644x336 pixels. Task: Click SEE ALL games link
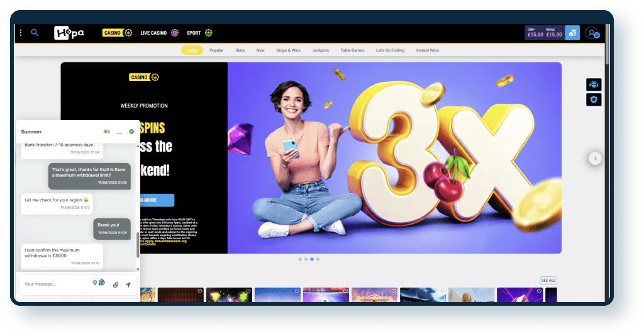coord(548,280)
